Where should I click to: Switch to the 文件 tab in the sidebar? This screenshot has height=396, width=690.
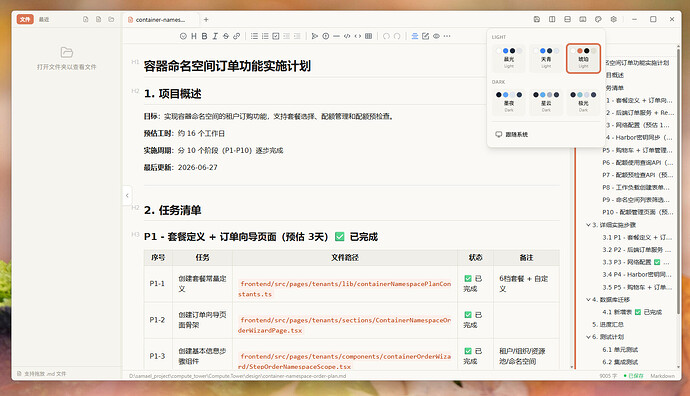click(x=25, y=19)
